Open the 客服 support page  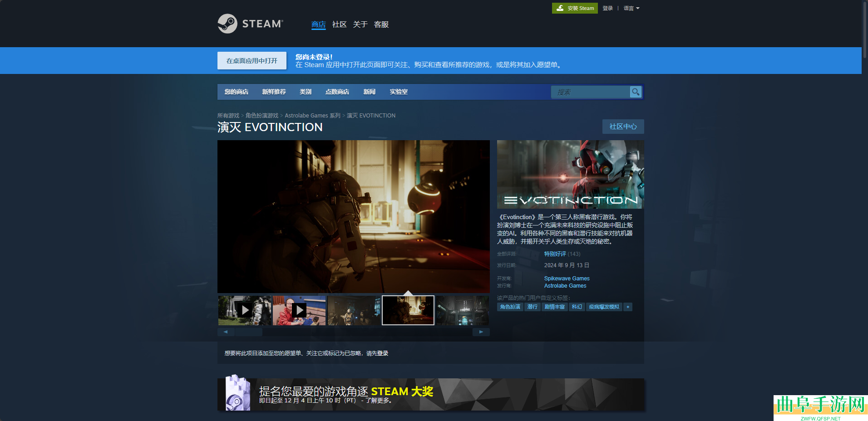click(381, 24)
